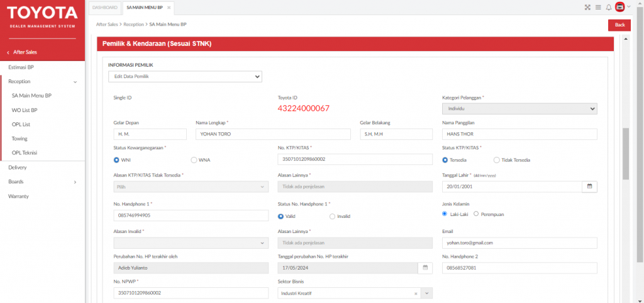Click scrollbar up arrow in form panel

[626, 39]
